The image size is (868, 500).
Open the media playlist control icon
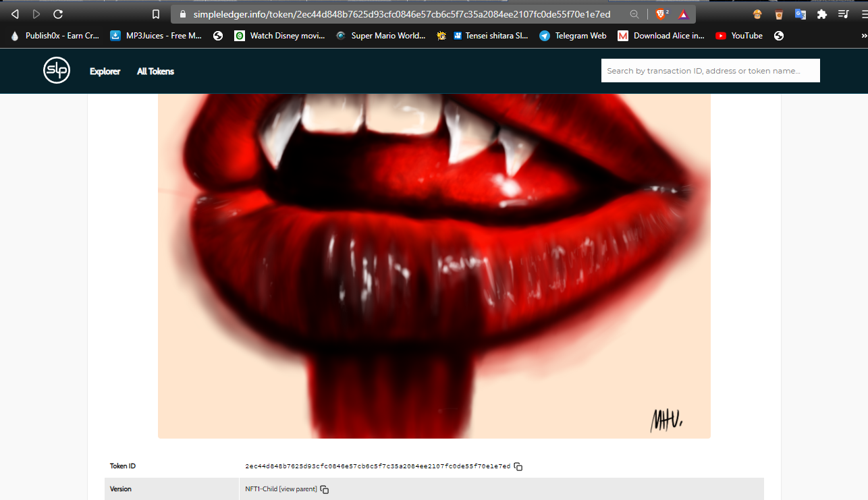coord(843,14)
